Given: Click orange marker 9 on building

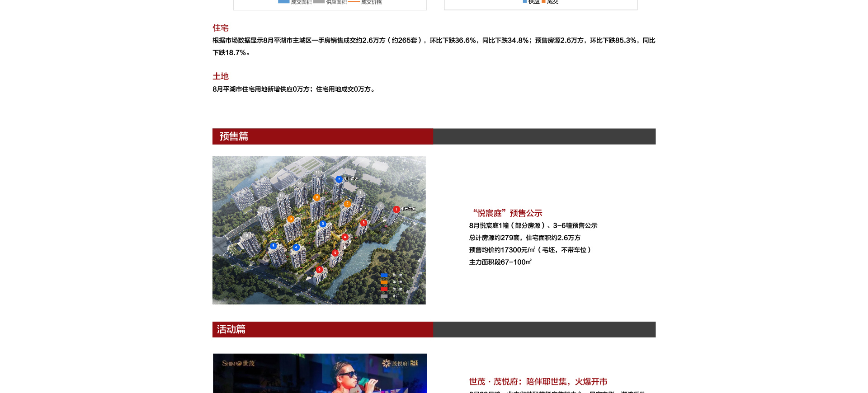Looking at the screenshot, I should coord(291,219).
